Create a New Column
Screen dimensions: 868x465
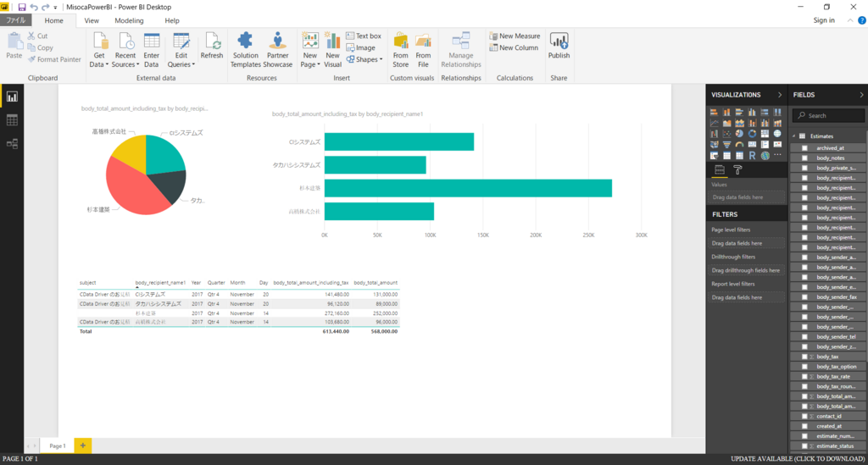tap(514, 47)
